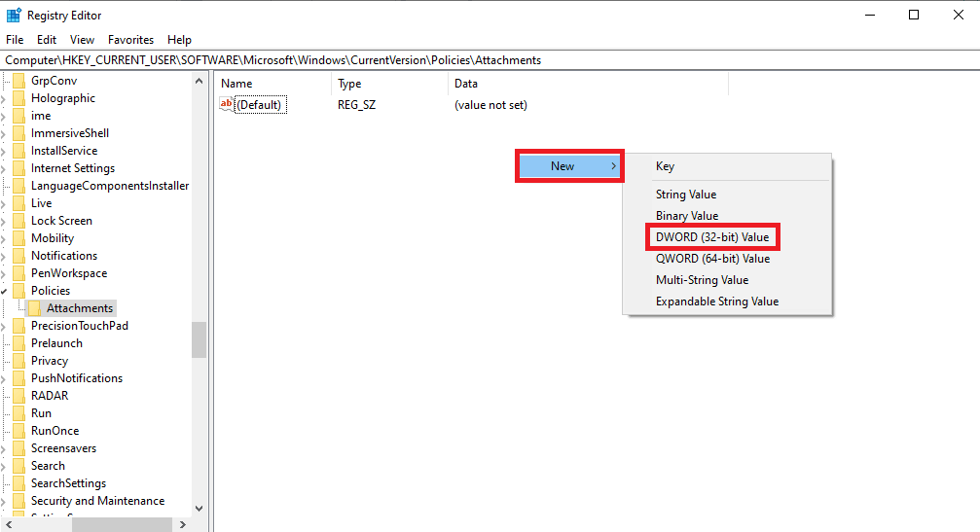
Task: Choose String Value in the submenu
Action: pos(686,195)
